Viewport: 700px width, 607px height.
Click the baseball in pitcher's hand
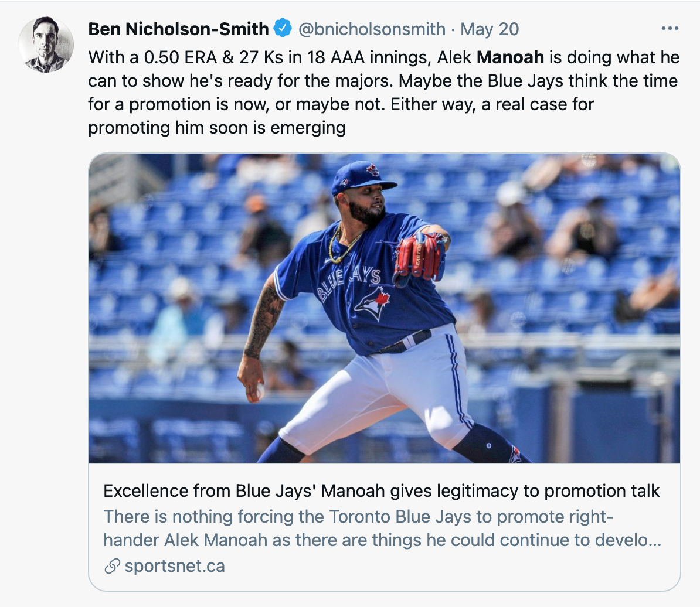pyautogui.click(x=259, y=391)
